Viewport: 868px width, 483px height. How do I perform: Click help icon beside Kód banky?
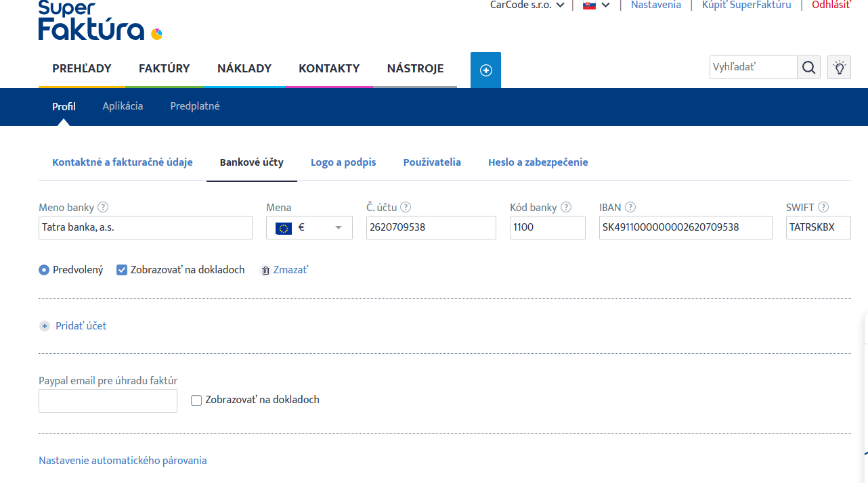566,208
